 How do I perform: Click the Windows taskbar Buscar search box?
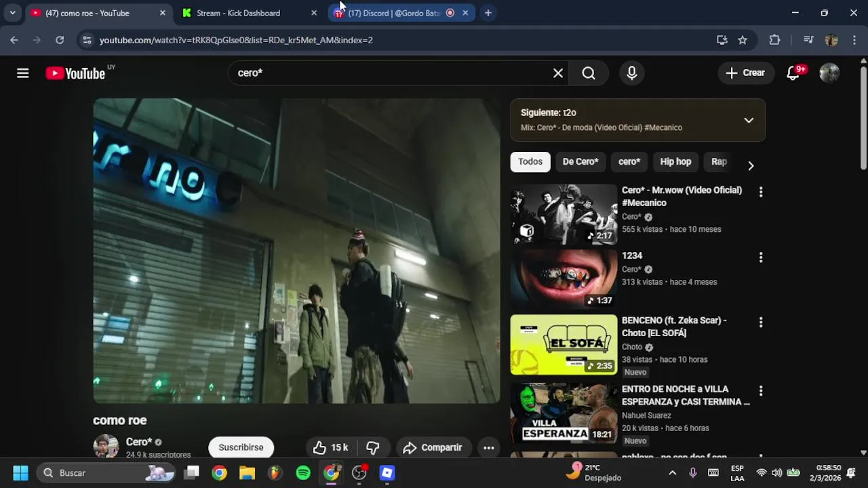click(x=105, y=472)
